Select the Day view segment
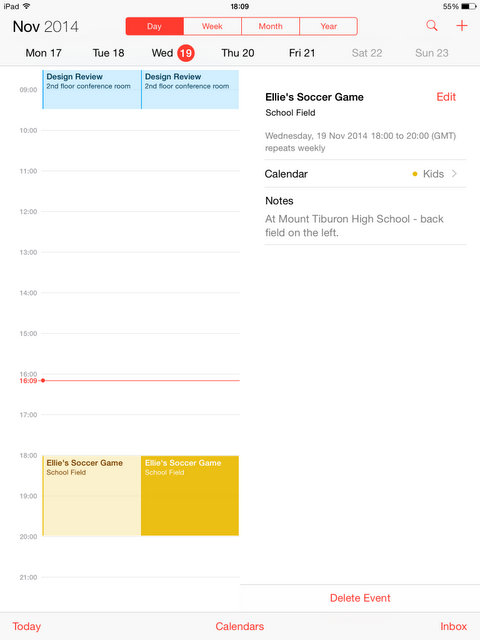This screenshot has height=640, width=480. click(x=155, y=26)
